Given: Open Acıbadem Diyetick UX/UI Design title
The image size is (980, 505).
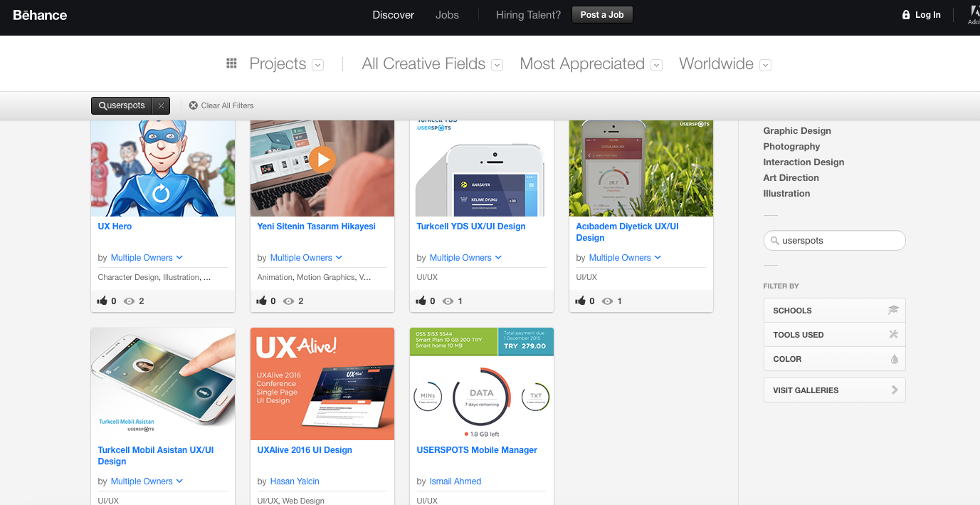Looking at the screenshot, I should (627, 232).
